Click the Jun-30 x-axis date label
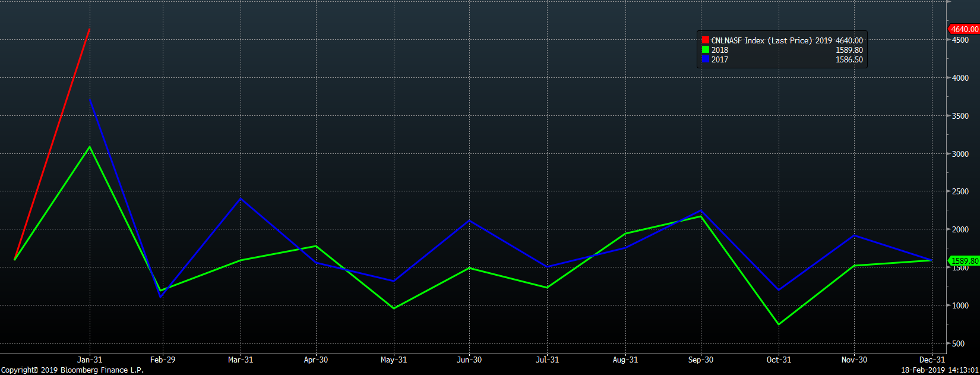The image size is (980, 375). 469,360
